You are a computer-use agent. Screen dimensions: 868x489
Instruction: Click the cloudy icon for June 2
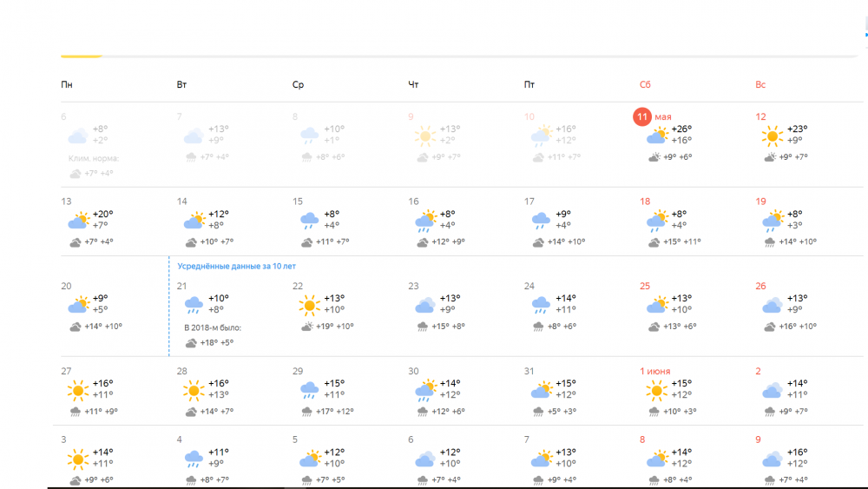click(772, 391)
